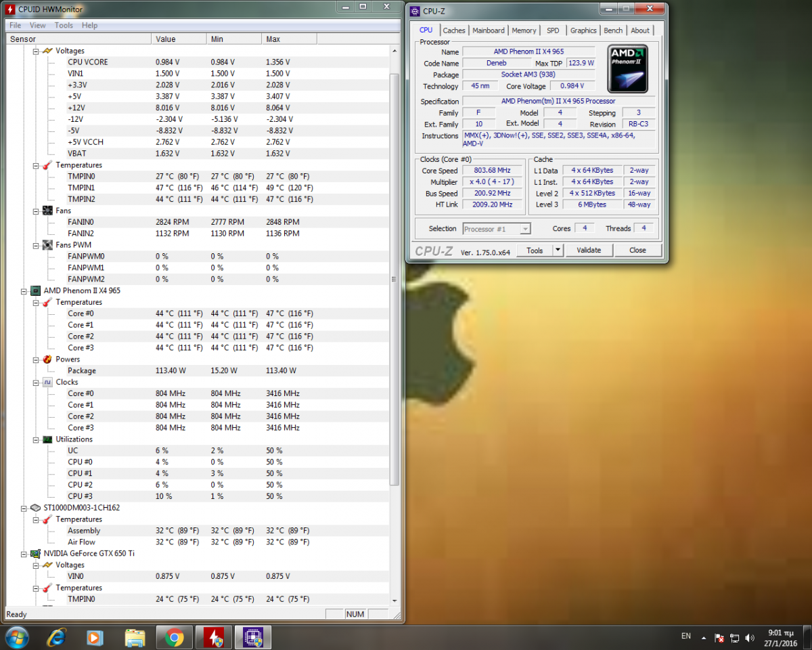
Task: Open Windows Explorer folder on the taskbar
Action: coord(135,637)
